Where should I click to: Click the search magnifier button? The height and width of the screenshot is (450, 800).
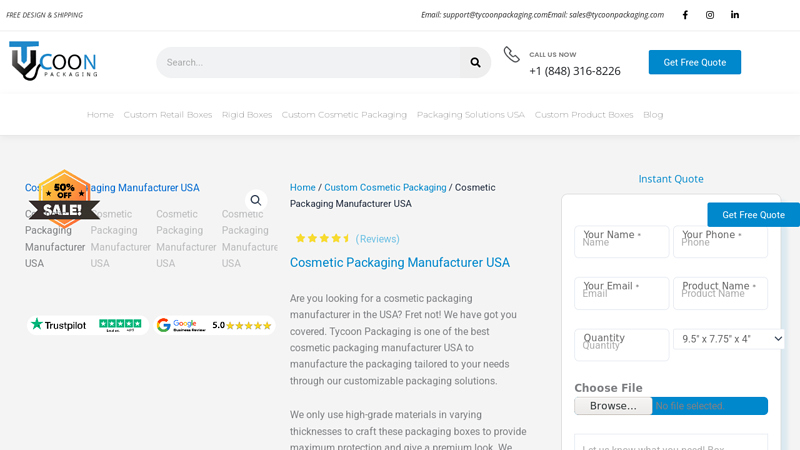coord(475,62)
